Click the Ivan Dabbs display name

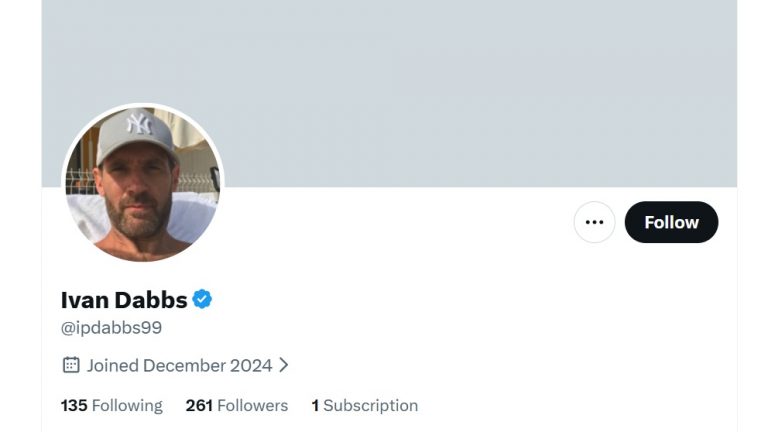point(124,299)
